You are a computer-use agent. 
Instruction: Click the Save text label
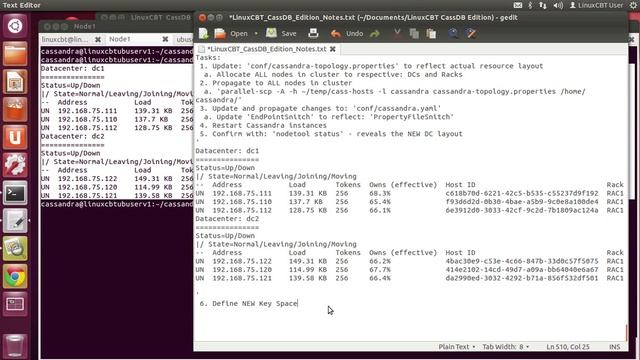[289, 34]
